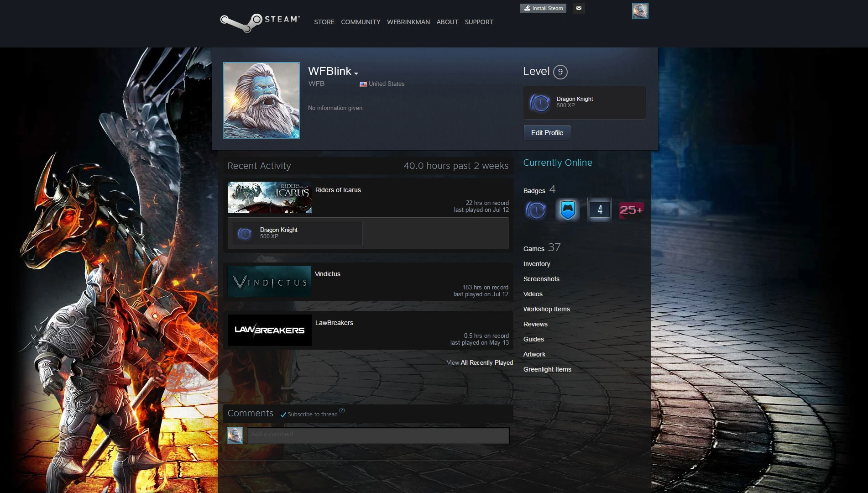Click the 0.5 hrs on record text
868x493 pixels.
pyautogui.click(x=486, y=336)
